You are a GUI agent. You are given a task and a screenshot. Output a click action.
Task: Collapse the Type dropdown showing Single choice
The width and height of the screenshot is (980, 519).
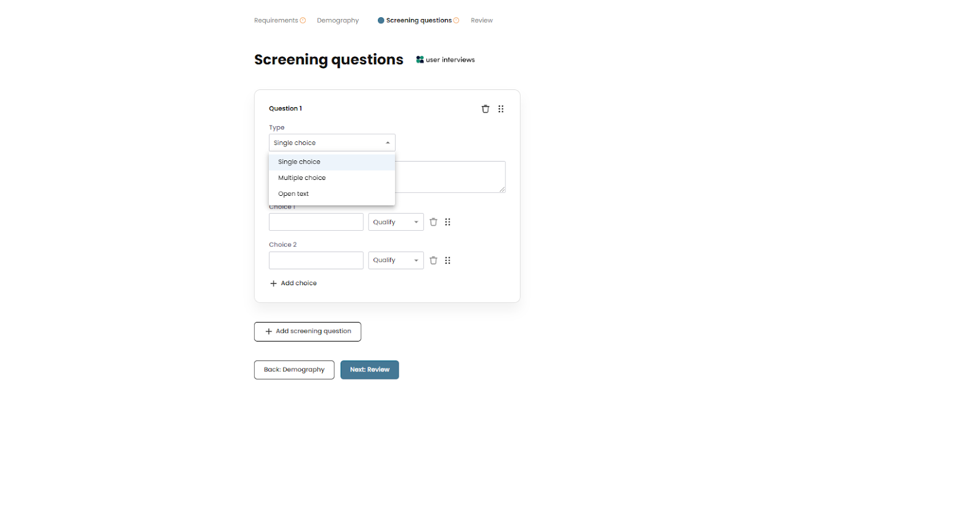pos(332,143)
